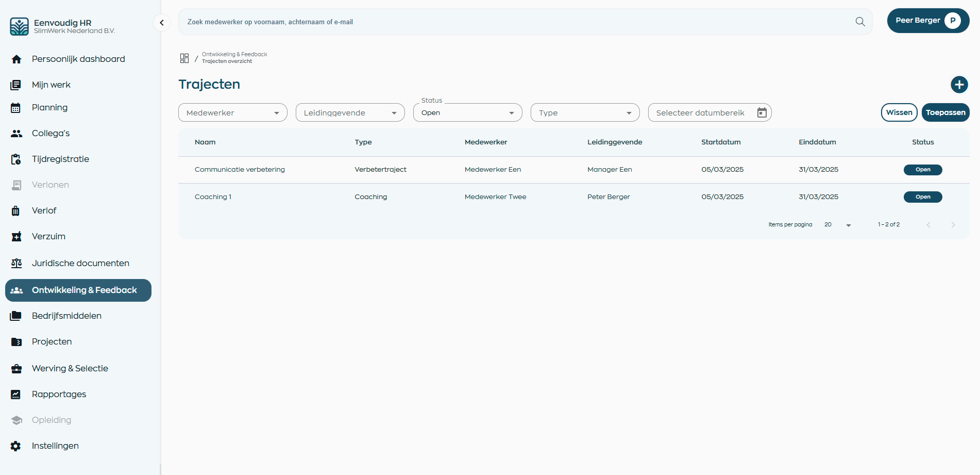The height and width of the screenshot is (475, 980).
Task: Open the calendar icon in the date range filter
Action: [x=762, y=112]
